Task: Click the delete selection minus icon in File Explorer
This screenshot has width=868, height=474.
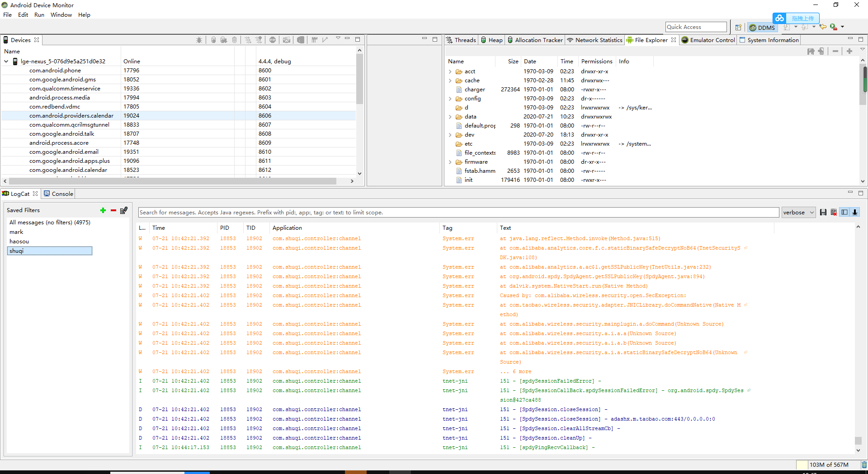Action: 835,51
